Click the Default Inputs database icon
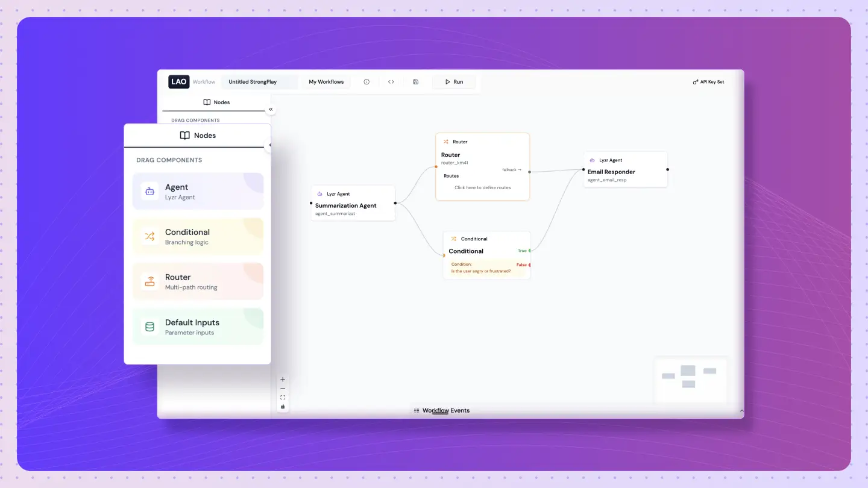The image size is (868, 488). [x=149, y=327]
